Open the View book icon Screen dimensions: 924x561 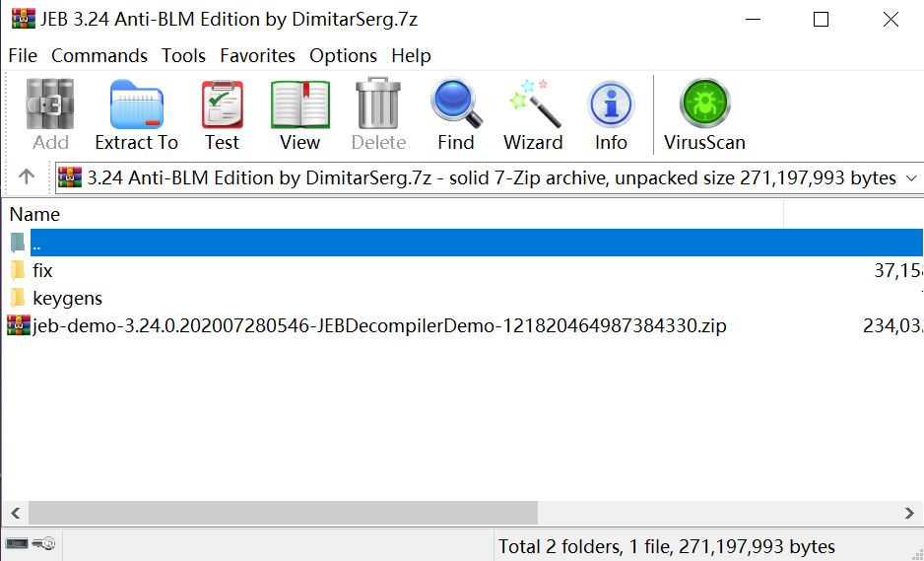tap(299, 105)
